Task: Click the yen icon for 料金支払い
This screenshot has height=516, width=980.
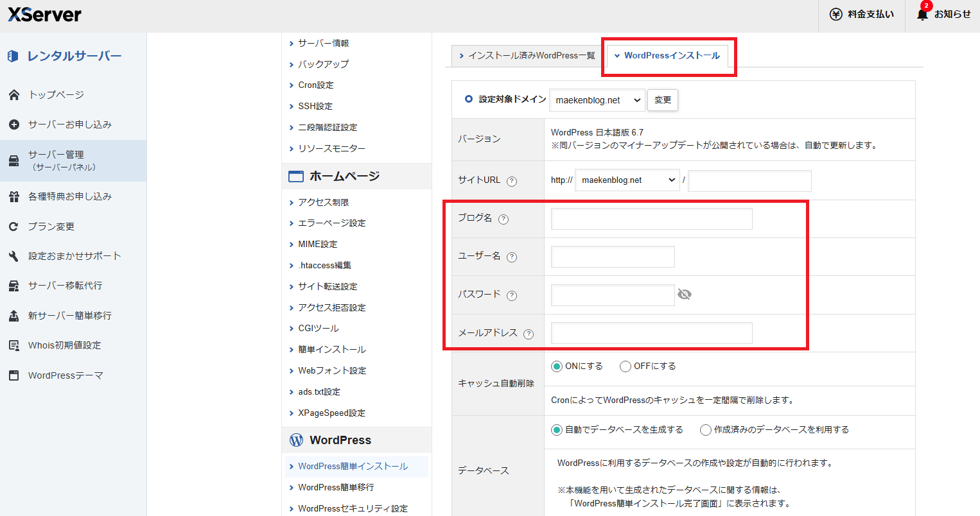Action: [x=836, y=14]
